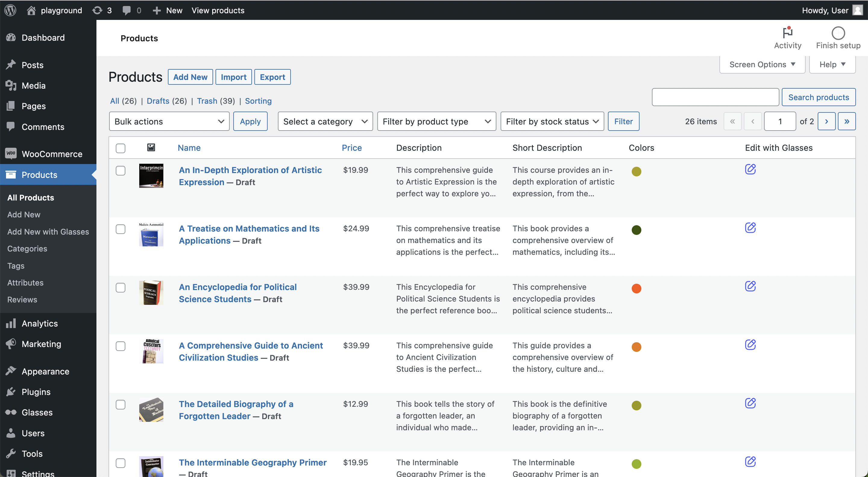Click Glasses edit icon for Ancient Civilization guide
The image size is (868, 477).
coord(750,345)
